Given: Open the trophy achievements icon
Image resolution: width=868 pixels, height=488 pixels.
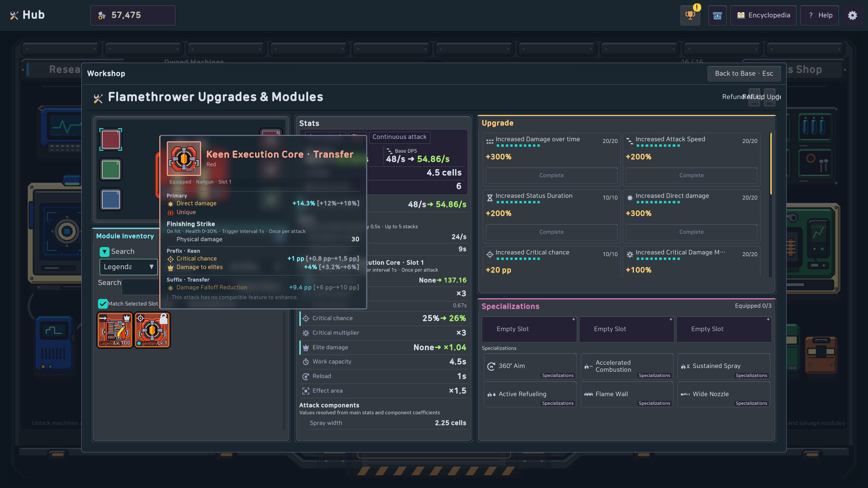Looking at the screenshot, I should (690, 15).
